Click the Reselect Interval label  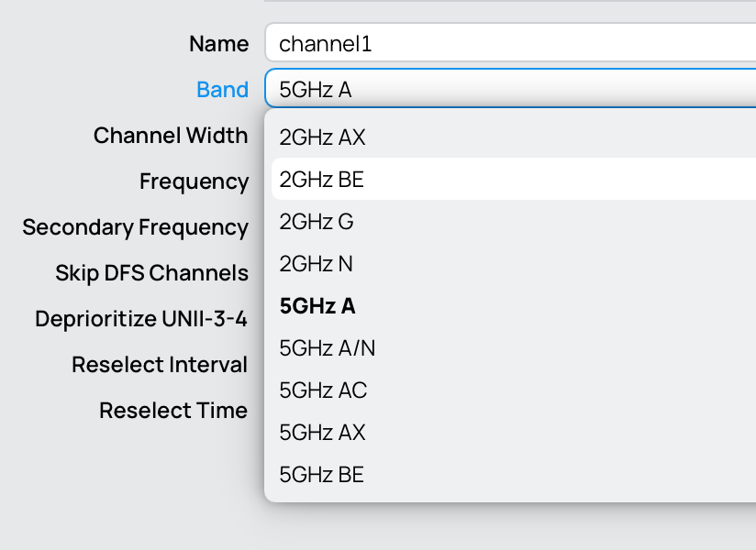pyautogui.click(x=160, y=365)
